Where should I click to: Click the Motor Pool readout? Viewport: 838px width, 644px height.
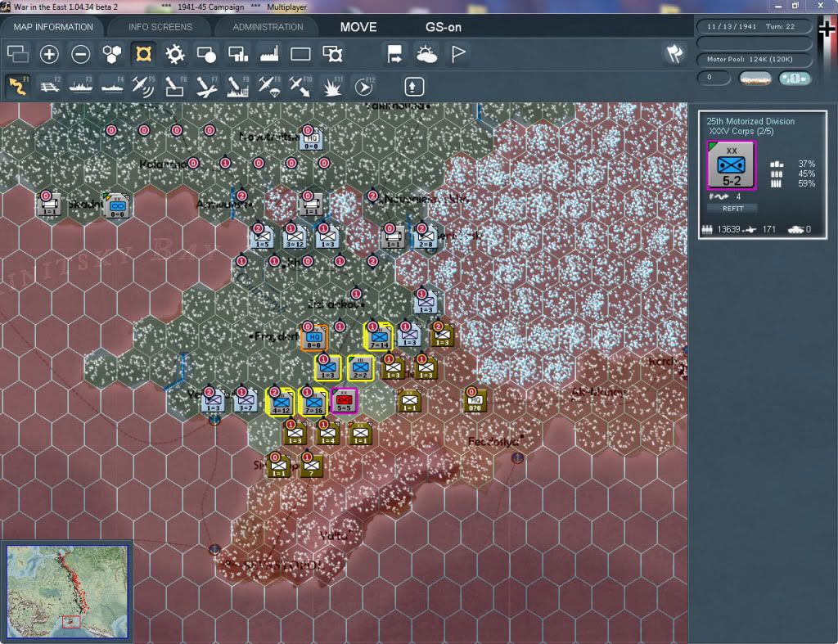tap(753, 59)
